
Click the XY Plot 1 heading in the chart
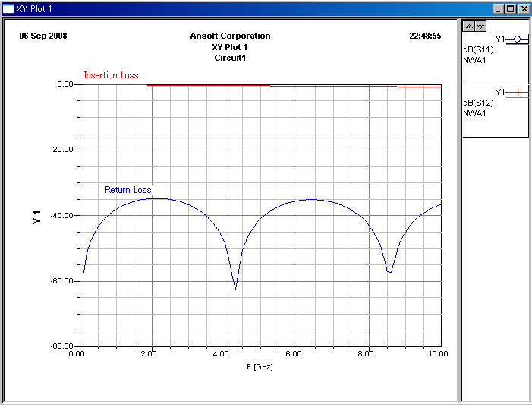230,47
